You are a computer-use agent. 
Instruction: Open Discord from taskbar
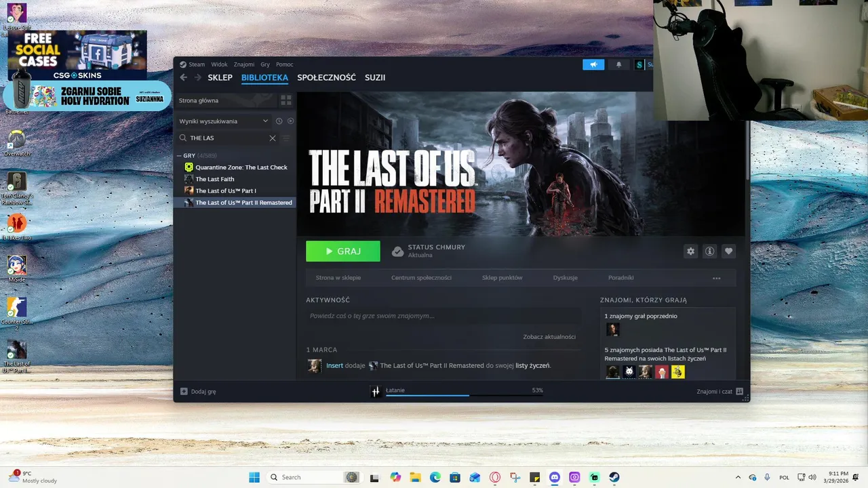click(555, 477)
